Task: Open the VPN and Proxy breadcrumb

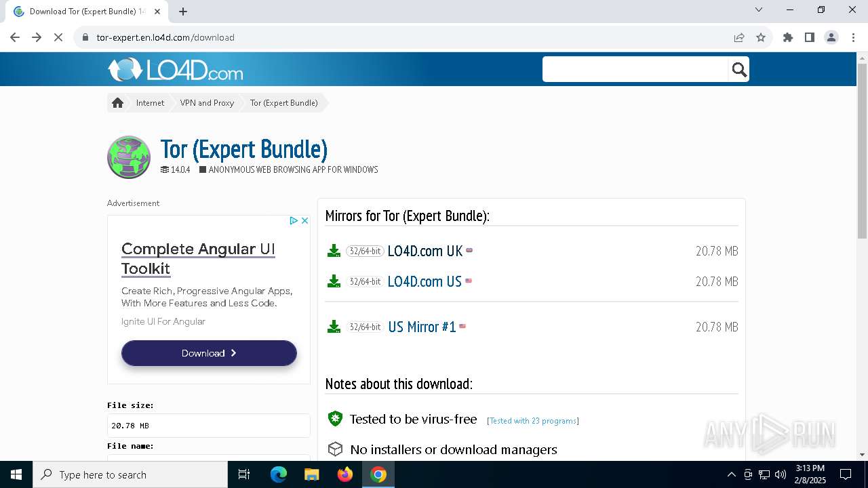Action: 207,103
